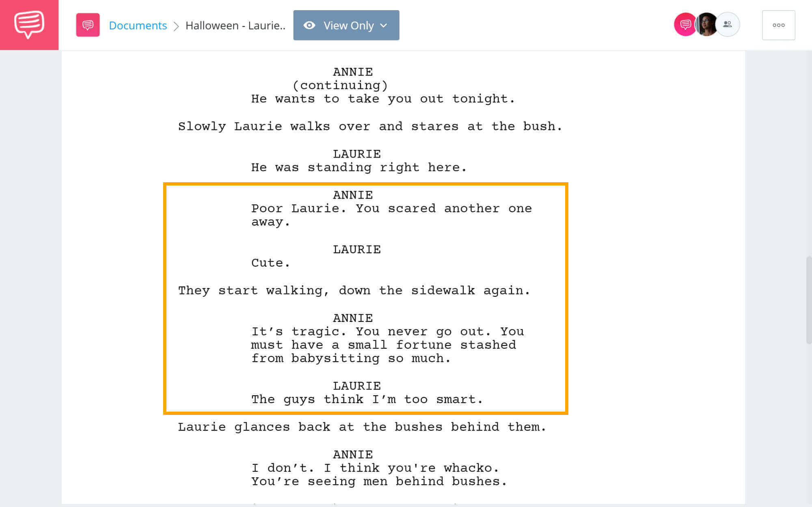Open the user profile avatar dropdown
Viewport: 812px width, 507px height.
pyautogui.click(x=707, y=25)
